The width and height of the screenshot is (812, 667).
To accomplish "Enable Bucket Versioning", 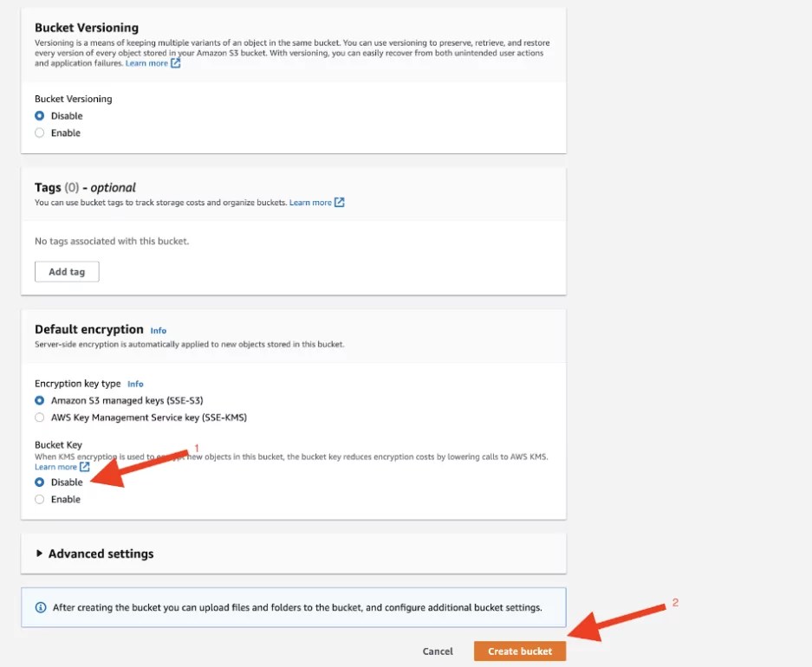I will coord(38,133).
